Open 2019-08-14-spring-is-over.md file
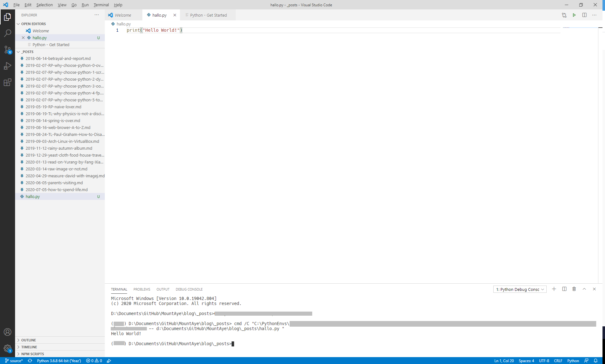 point(53,120)
